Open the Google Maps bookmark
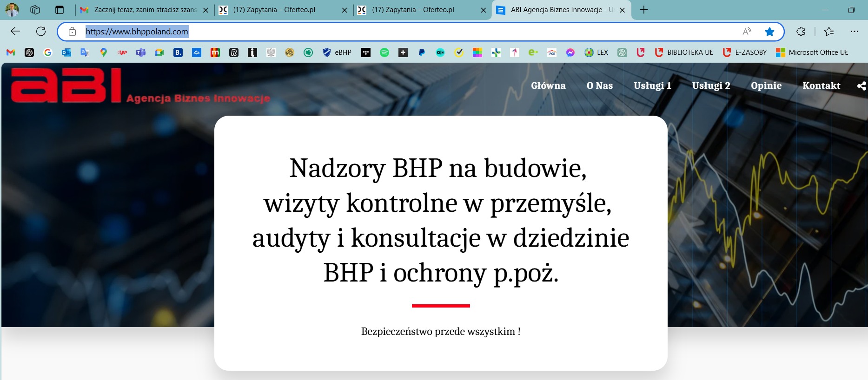Image resolution: width=868 pixels, height=380 pixels. click(x=104, y=52)
